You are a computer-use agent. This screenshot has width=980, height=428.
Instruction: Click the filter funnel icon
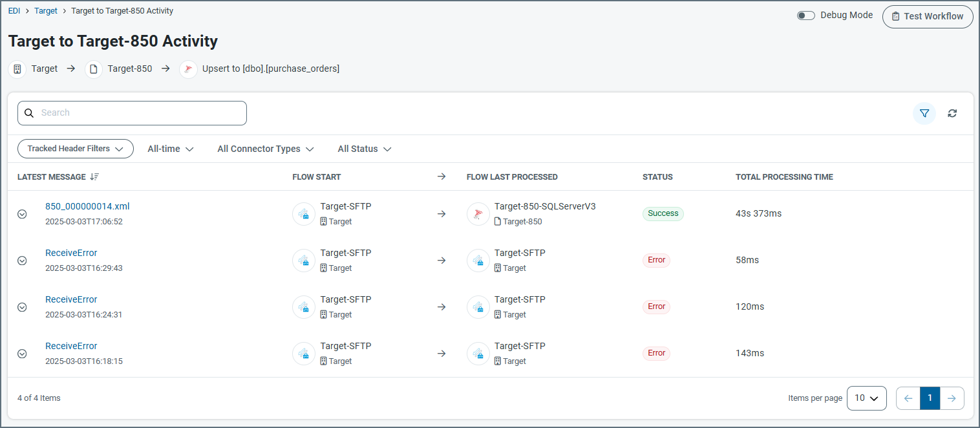coord(924,113)
